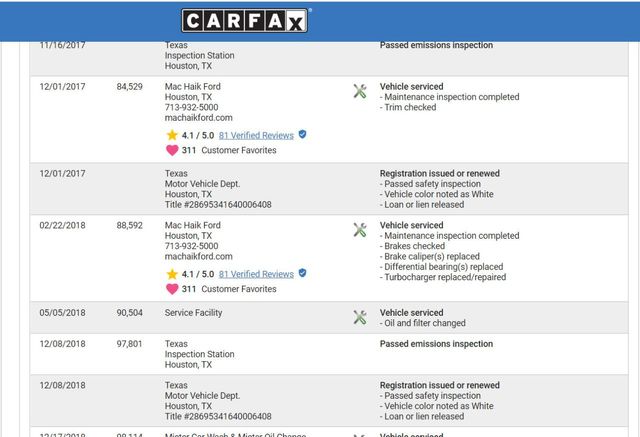
Task: Click the pink heart icon in 84,529-mile entry
Action: 172,150
